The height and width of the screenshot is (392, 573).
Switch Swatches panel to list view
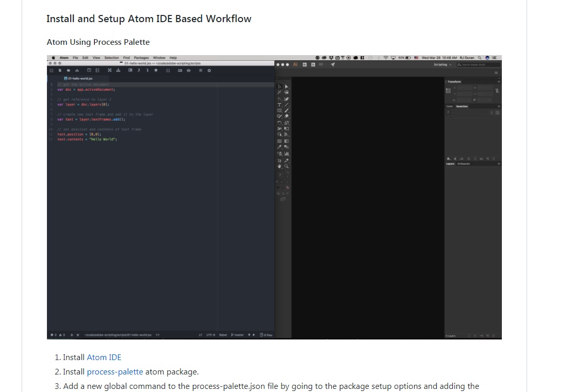point(492,113)
